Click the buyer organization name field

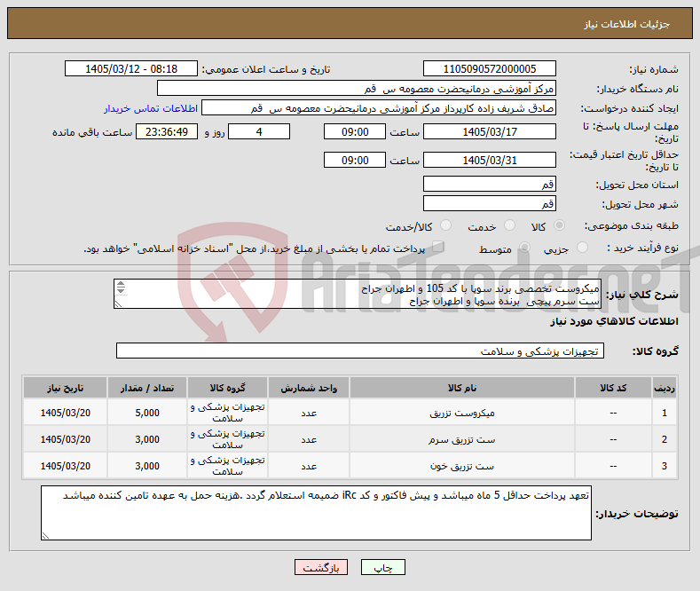[x=357, y=89]
